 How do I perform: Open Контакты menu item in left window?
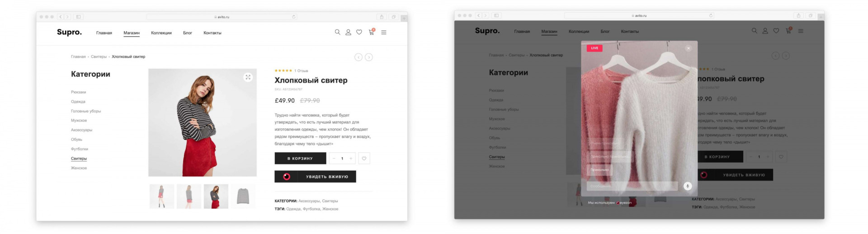coord(212,33)
